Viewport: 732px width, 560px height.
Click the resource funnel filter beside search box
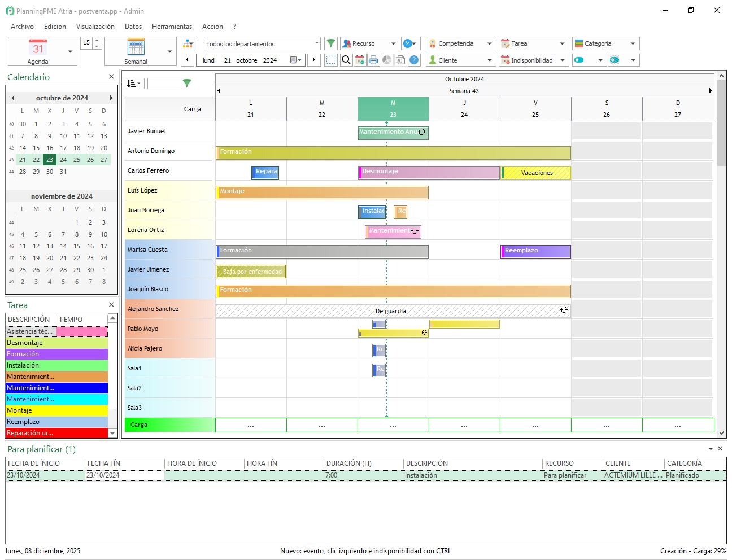(x=187, y=84)
